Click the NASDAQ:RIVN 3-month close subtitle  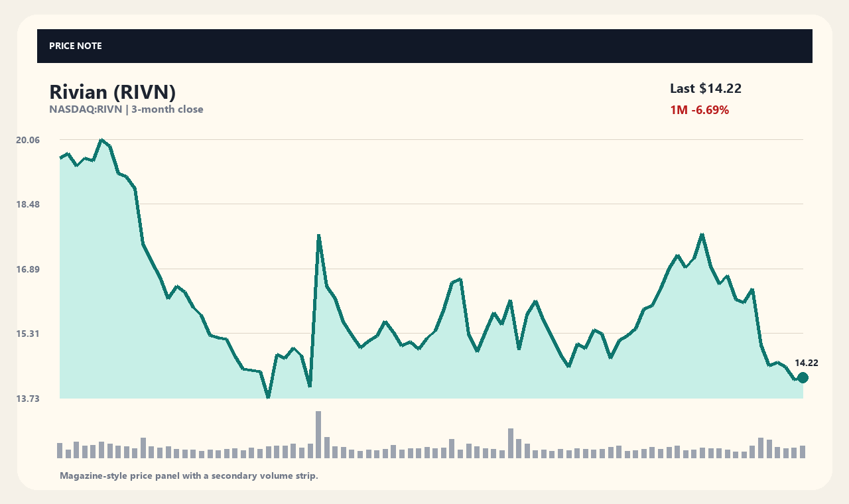click(x=126, y=109)
